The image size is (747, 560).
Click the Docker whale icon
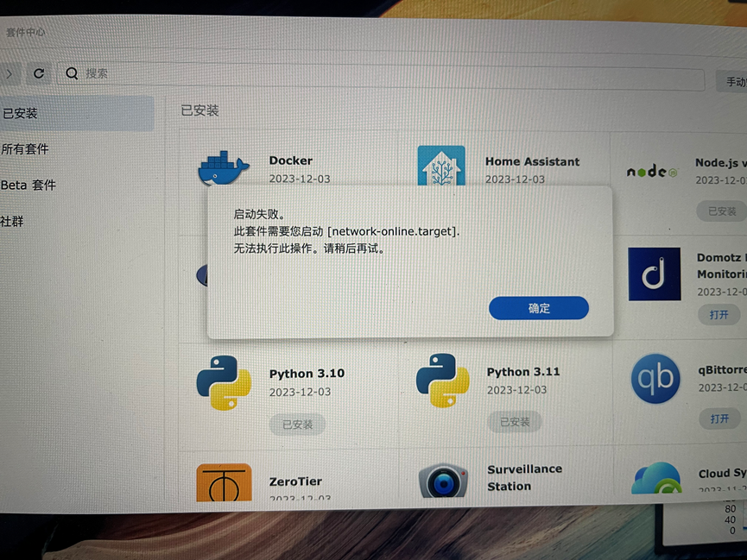pyautogui.click(x=223, y=167)
